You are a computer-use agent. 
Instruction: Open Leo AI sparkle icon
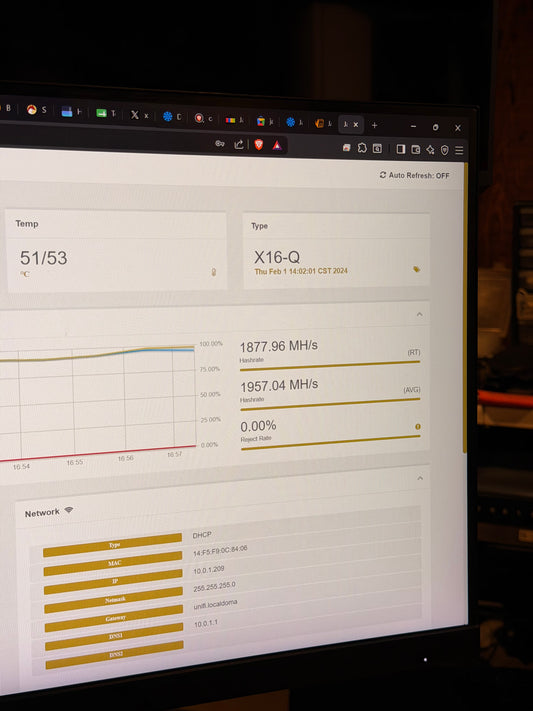[430, 150]
